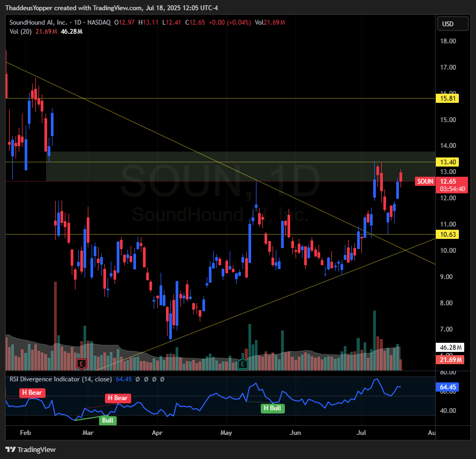Click the Jul label on the time axis
The height and width of the screenshot is (459, 476).
(x=361, y=433)
